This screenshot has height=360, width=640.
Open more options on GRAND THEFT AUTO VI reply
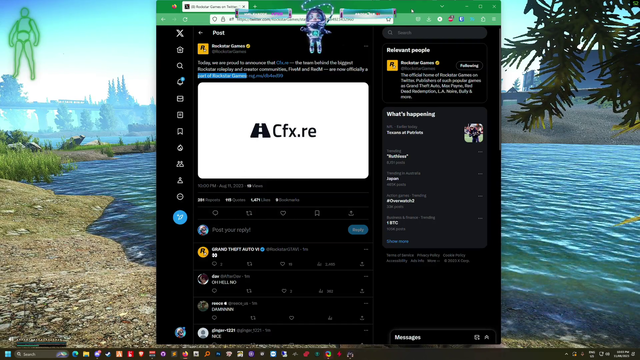pyautogui.click(x=366, y=249)
